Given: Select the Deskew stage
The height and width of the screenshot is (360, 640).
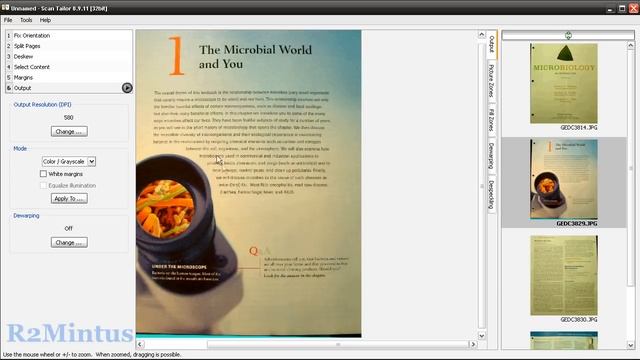Looking at the screenshot, I should [x=69, y=57].
